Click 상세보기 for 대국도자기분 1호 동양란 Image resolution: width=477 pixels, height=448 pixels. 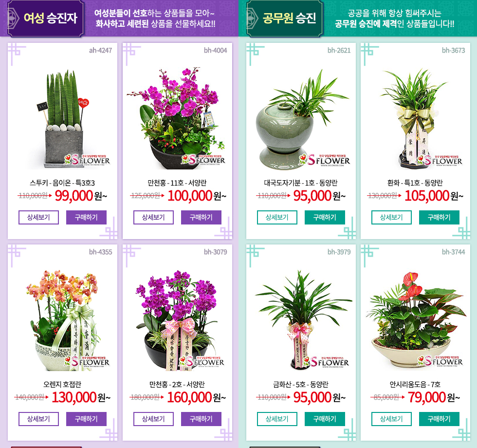pyautogui.click(x=277, y=217)
